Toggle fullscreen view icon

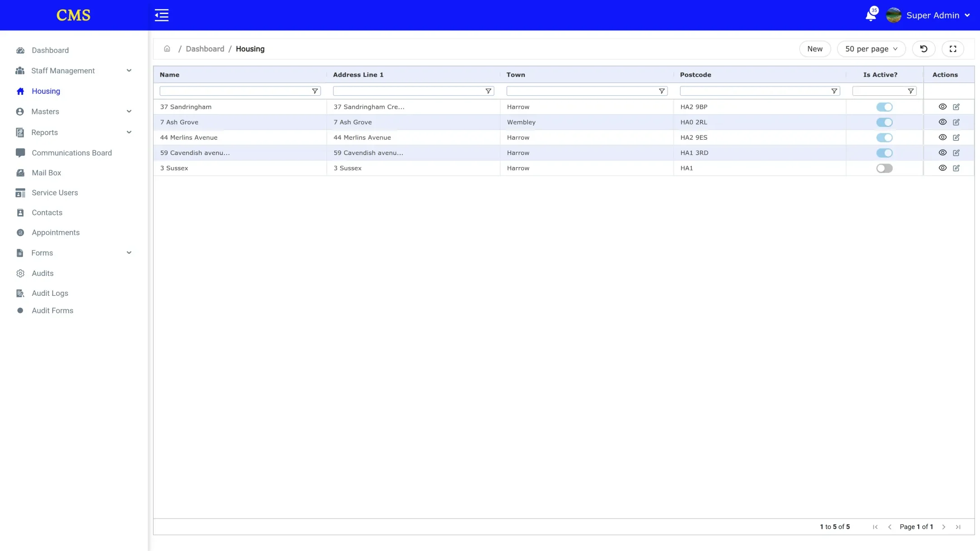coord(953,49)
